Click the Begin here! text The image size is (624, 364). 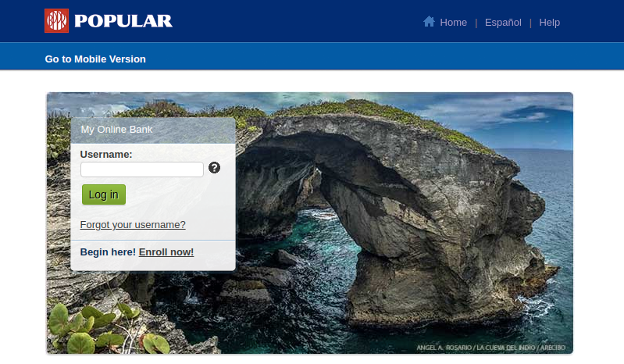point(108,252)
